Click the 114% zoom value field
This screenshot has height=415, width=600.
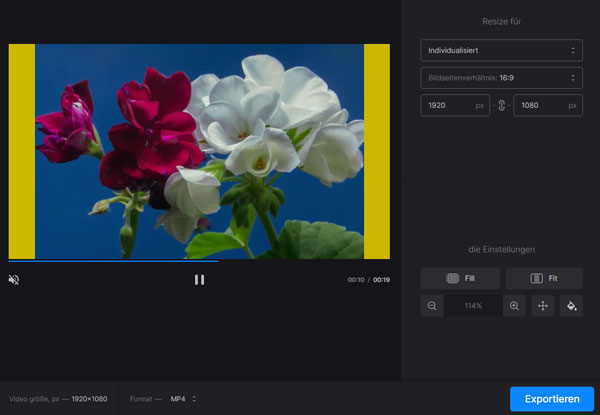473,307
